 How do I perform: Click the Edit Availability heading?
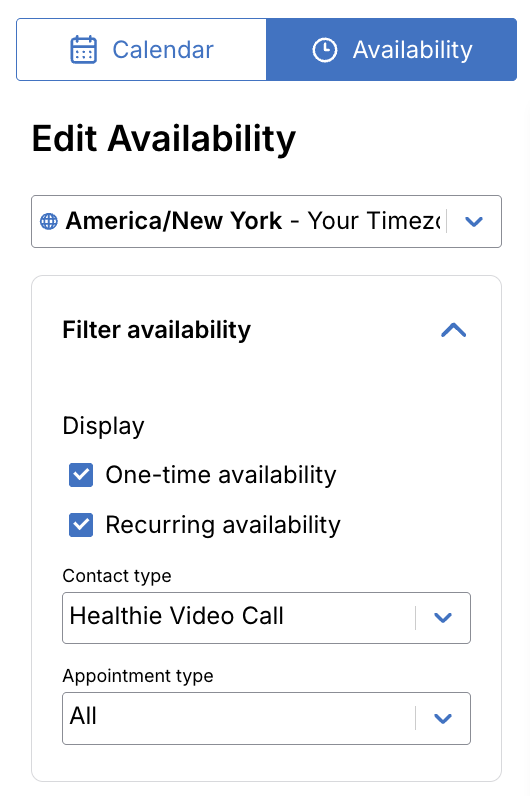[x=163, y=139]
